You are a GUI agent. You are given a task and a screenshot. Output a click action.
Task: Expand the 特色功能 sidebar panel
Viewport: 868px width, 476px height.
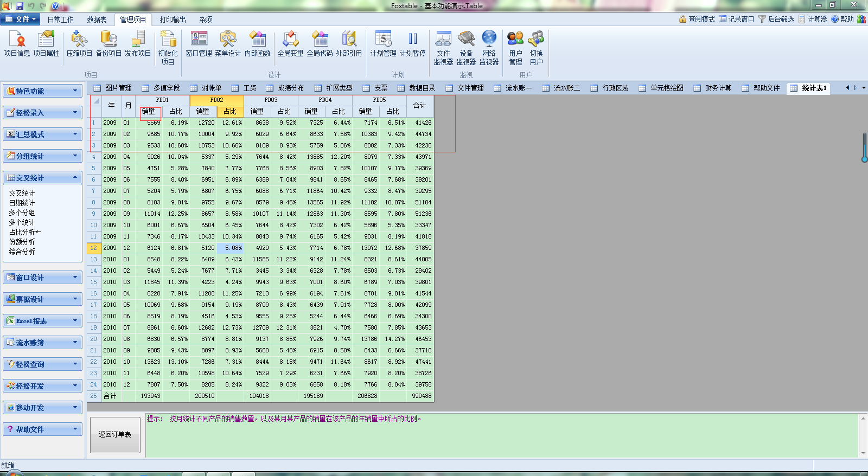coord(42,91)
